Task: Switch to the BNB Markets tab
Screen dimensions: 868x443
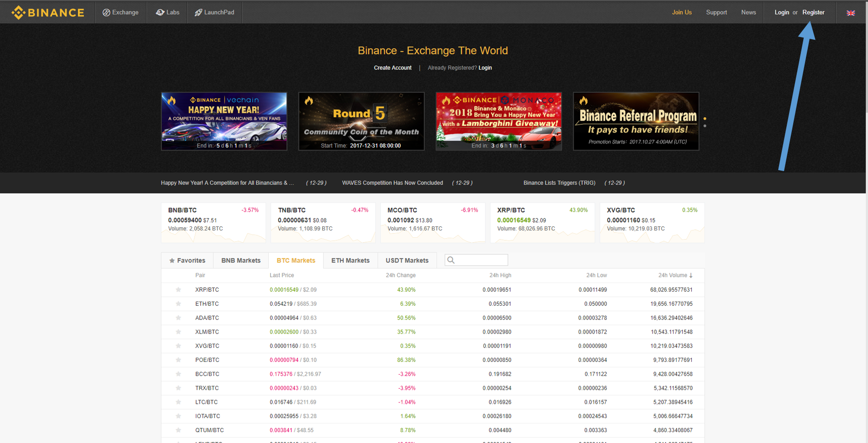Action: (x=241, y=261)
